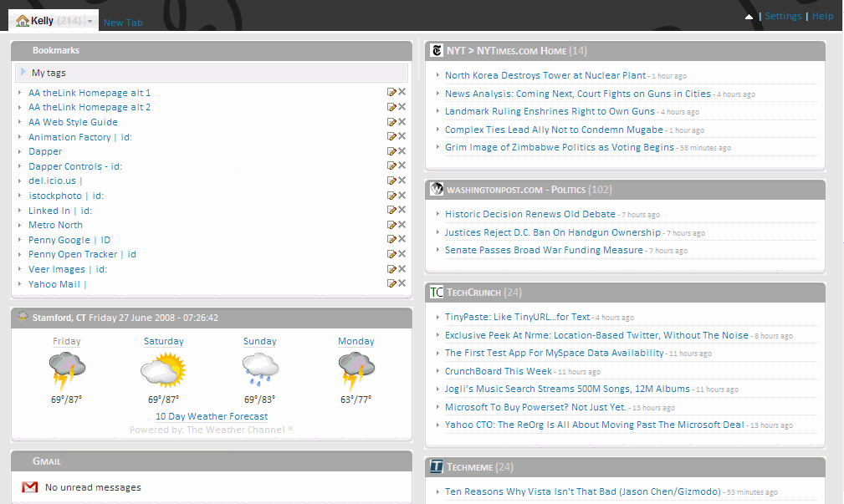Click the No unread messages text

(x=93, y=487)
